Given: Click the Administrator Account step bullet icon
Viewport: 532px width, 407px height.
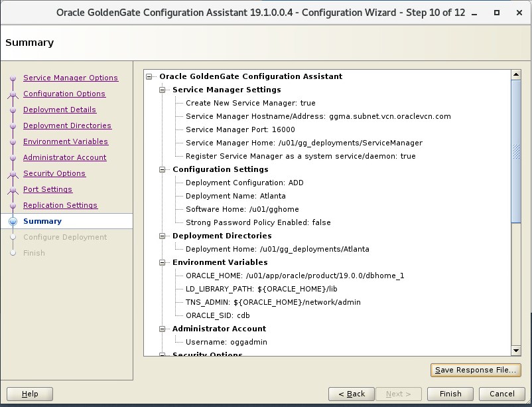Looking at the screenshot, I should [x=13, y=158].
